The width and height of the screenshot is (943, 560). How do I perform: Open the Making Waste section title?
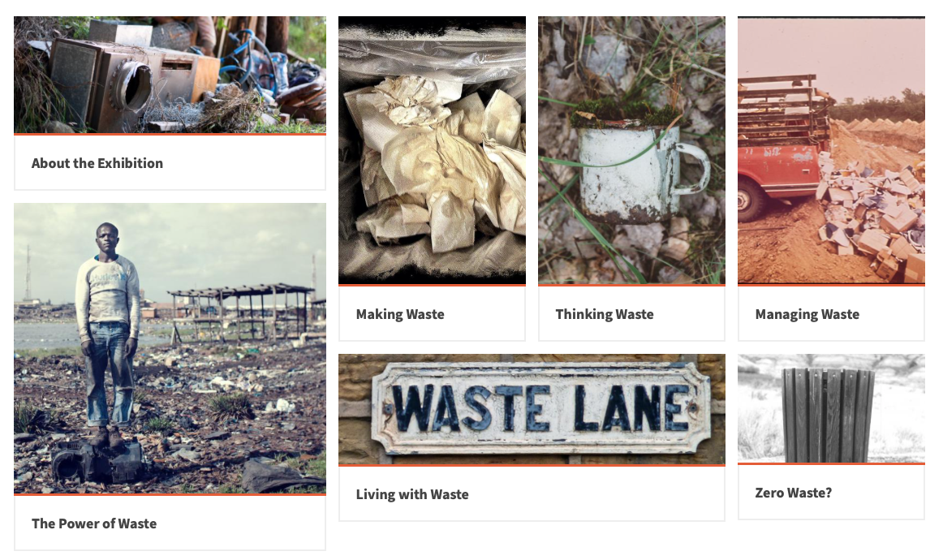click(x=400, y=314)
